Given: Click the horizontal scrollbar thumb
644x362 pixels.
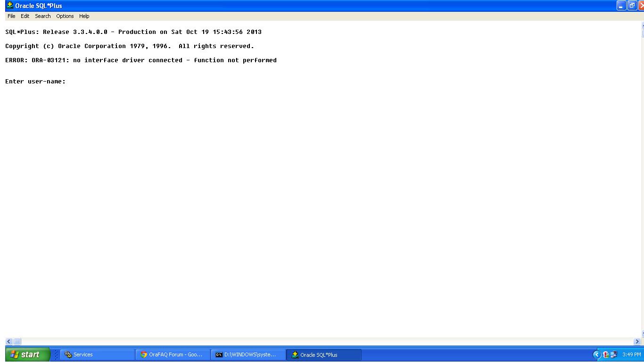Looking at the screenshot, I should pos(17,341).
